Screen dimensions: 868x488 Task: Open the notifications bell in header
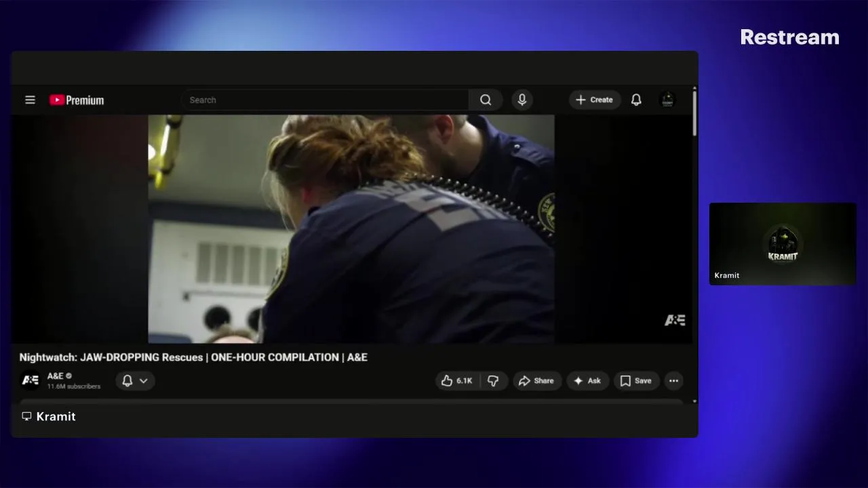pos(636,100)
